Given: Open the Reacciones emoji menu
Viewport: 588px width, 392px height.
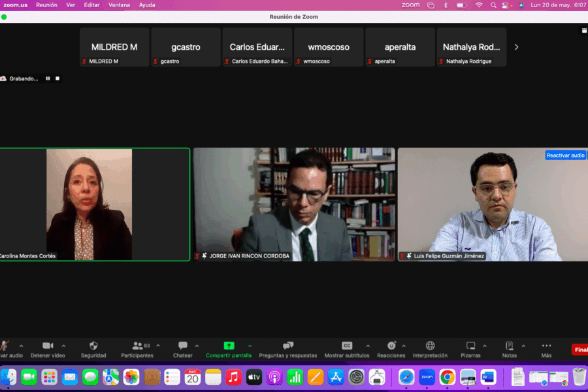Looking at the screenshot, I should tap(391, 346).
